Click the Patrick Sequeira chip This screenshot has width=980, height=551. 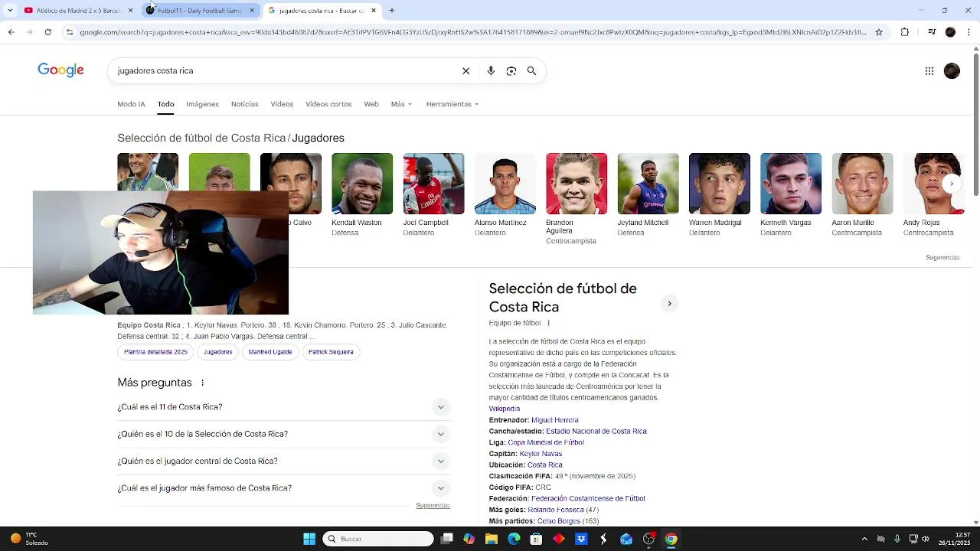pyautogui.click(x=331, y=352)
